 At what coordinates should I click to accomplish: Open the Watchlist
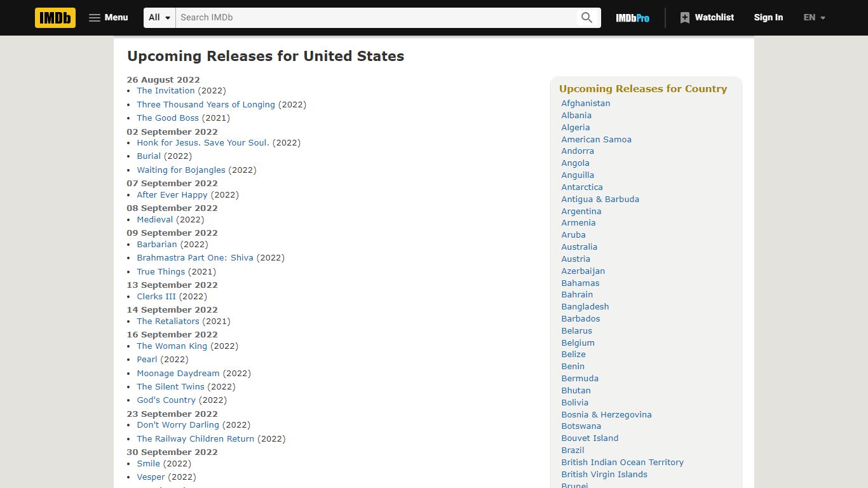click(x=707, y=18)
